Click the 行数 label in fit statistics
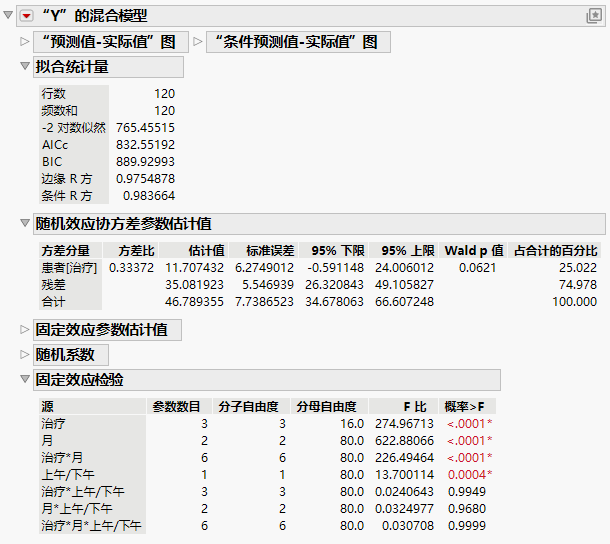Screen dimensions: 610x544 (x=54, y=94)
